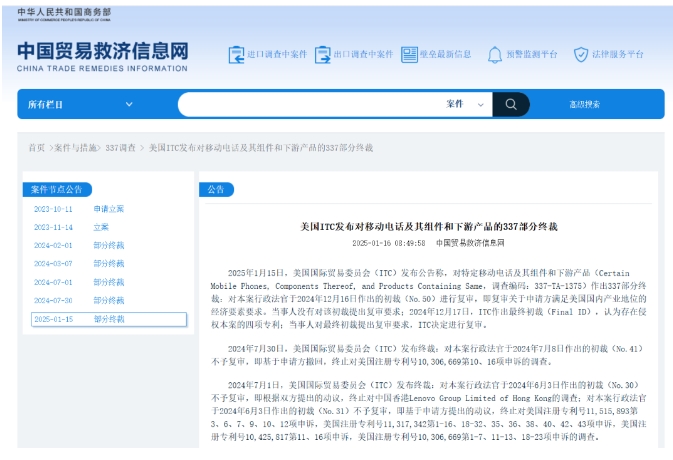The image size is (673, 460).
Task: Click breadcrumb text 美国ITC发布对移动电话及其组件
Action: (x=261, y=148)
